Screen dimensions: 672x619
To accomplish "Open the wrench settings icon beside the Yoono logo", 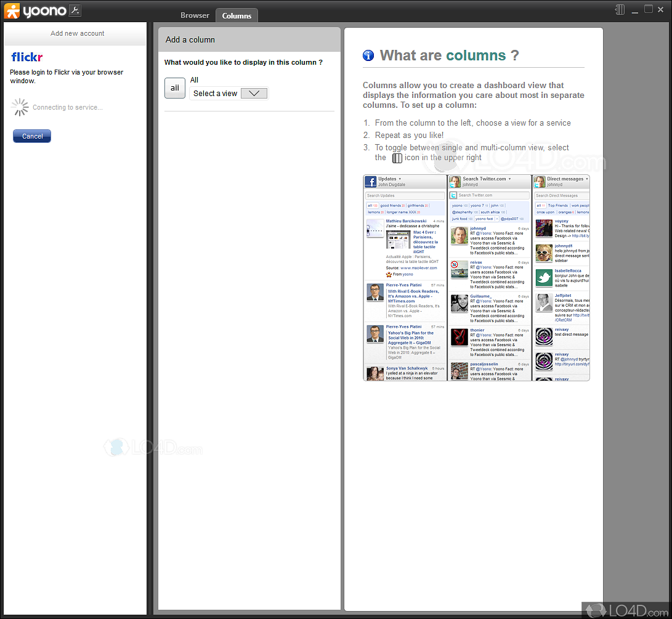I will click(x=73, y=10).
